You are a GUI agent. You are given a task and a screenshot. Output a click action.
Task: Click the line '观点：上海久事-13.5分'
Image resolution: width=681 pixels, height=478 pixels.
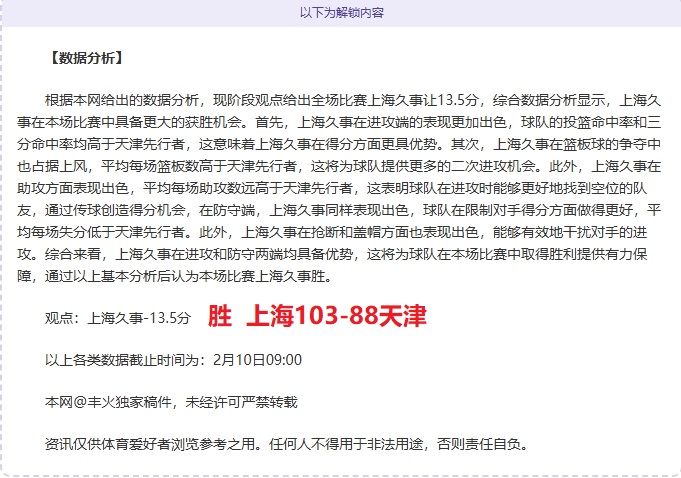pos(118,318)
